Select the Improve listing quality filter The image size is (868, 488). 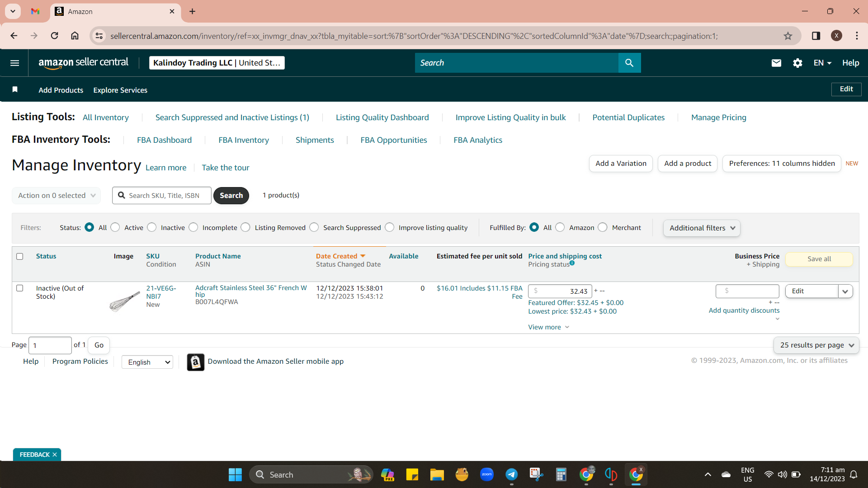390,227
